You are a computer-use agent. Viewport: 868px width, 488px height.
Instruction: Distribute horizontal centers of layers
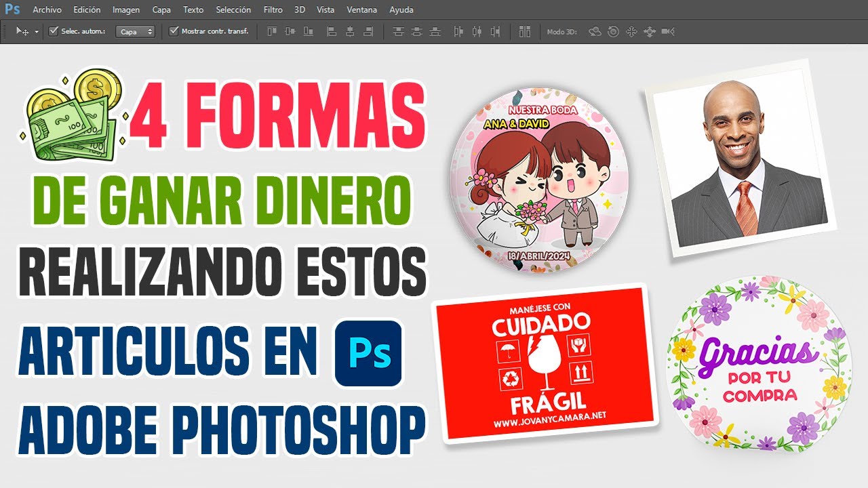[477, 31]
